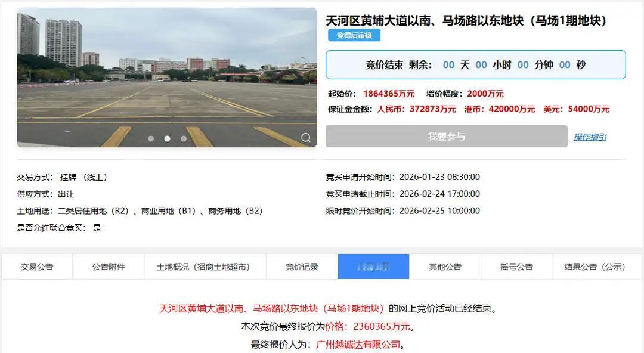Open the 结果公告（公示）tab
The width and height of the screenshot is (644, 353).
597,267
